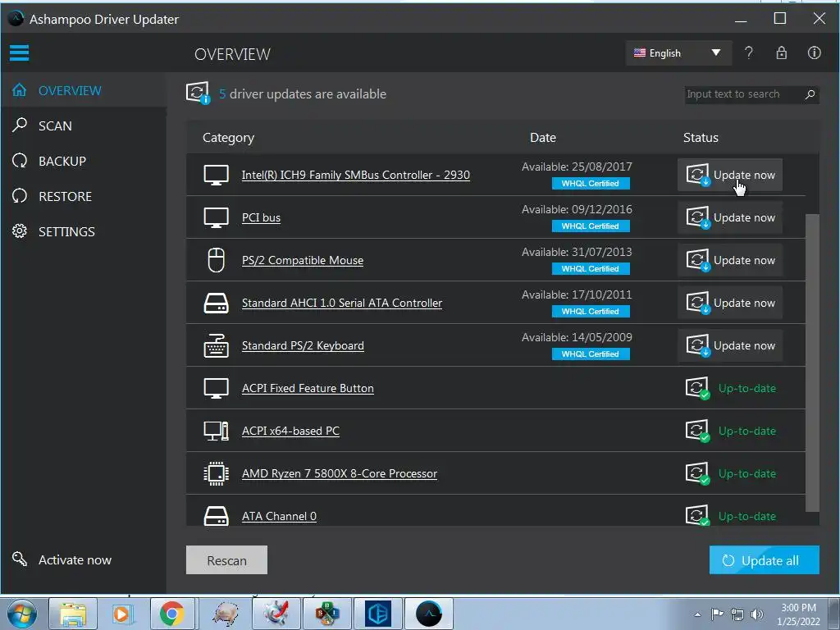The image size is (840, 630).
Task: Open Windows Start menu orb
Action: pos(22,614)
